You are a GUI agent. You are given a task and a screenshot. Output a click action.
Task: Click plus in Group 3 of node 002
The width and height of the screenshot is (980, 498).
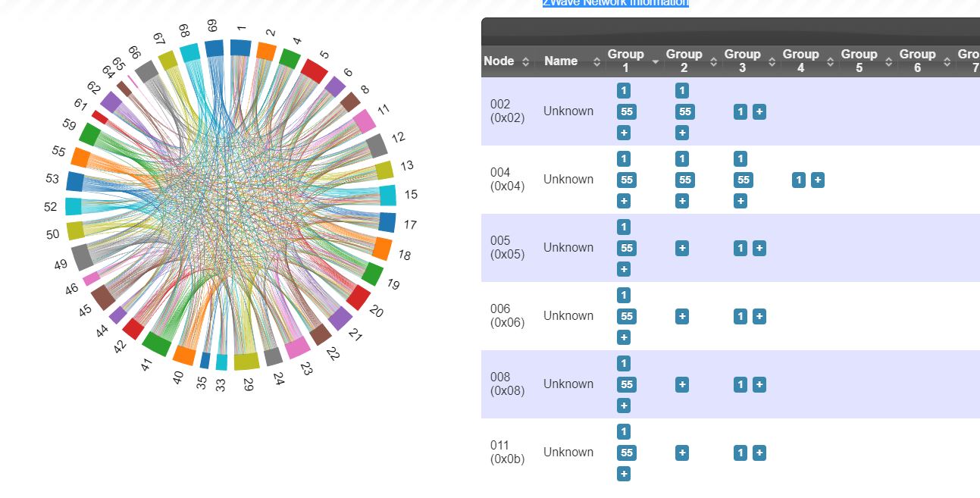[x=759, y=111]
